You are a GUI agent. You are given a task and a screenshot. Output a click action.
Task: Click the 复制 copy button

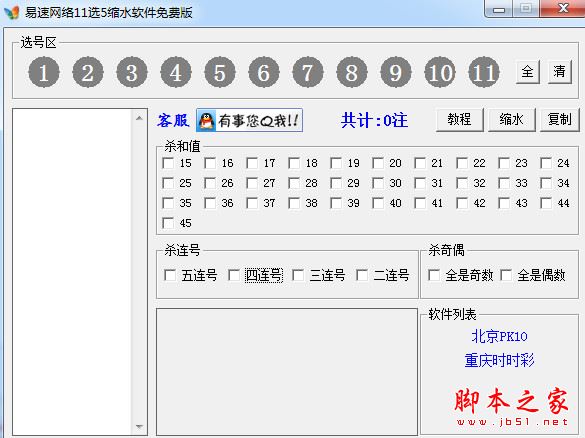click(560, 120)
